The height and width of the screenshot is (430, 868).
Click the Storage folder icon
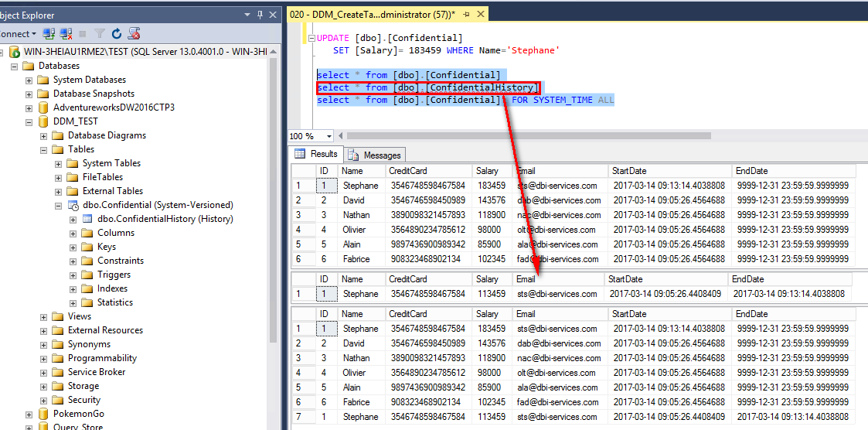pyautogui.click(x=57, y=386)
